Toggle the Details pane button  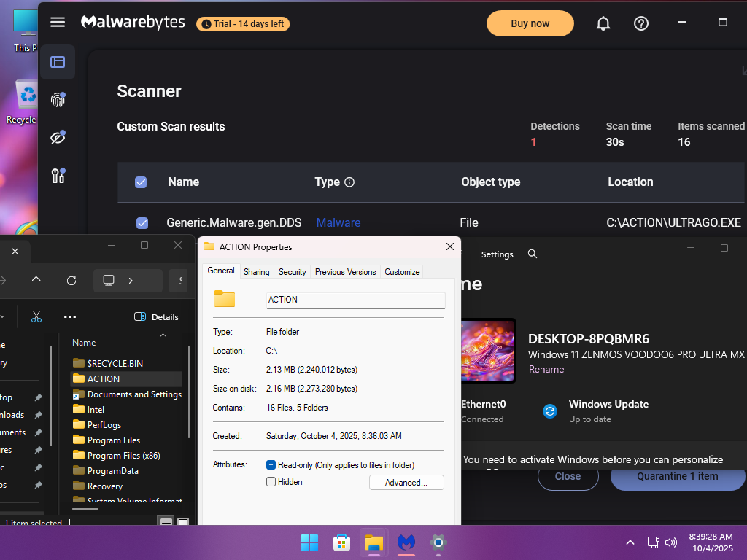pos(157,316)
